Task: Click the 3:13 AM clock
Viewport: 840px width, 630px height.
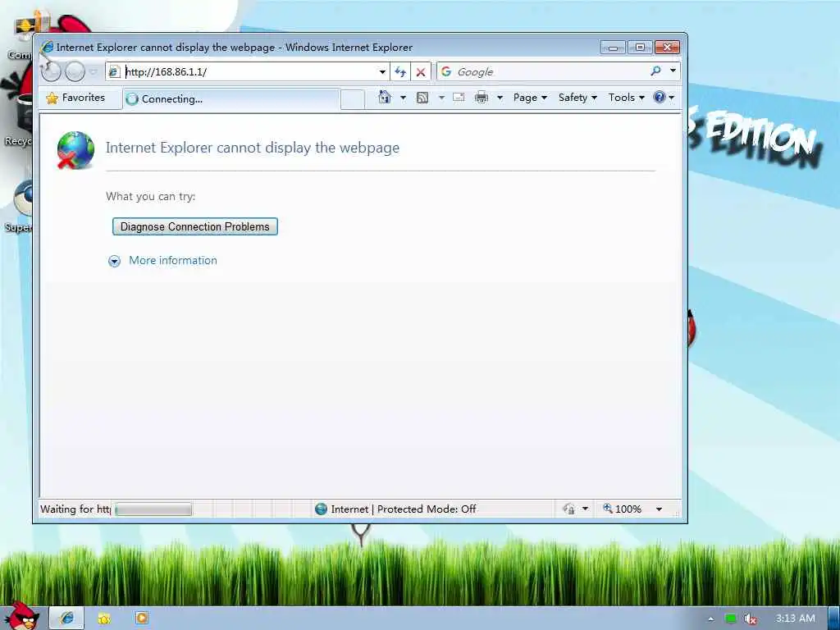Action: pos(796,619)
